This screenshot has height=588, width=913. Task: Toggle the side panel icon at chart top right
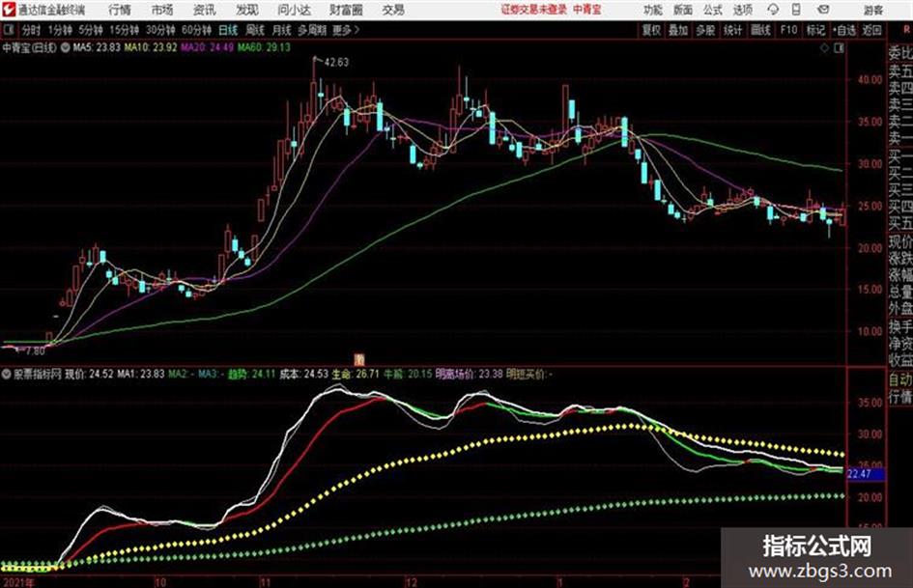[x=839, y=48]
